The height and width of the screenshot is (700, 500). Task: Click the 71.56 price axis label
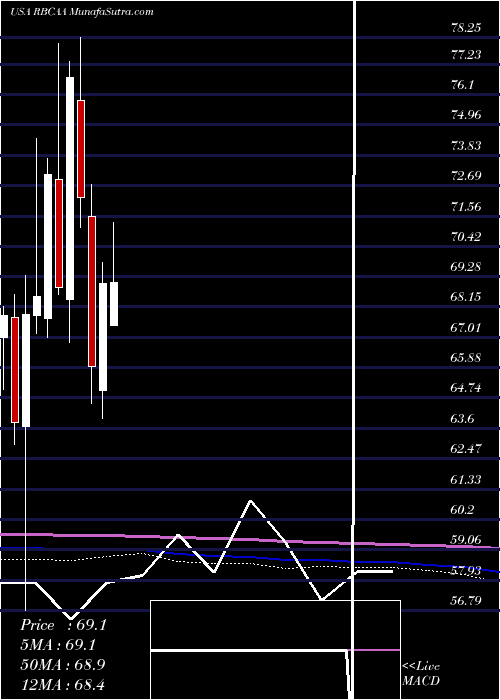466,206
